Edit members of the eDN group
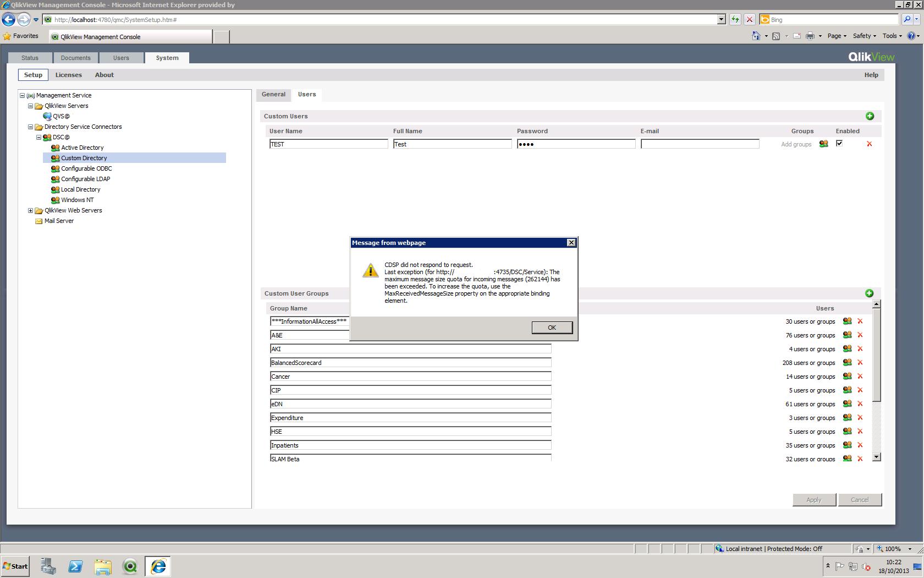The height and width of the screenshot is (578, 924). 847,403
